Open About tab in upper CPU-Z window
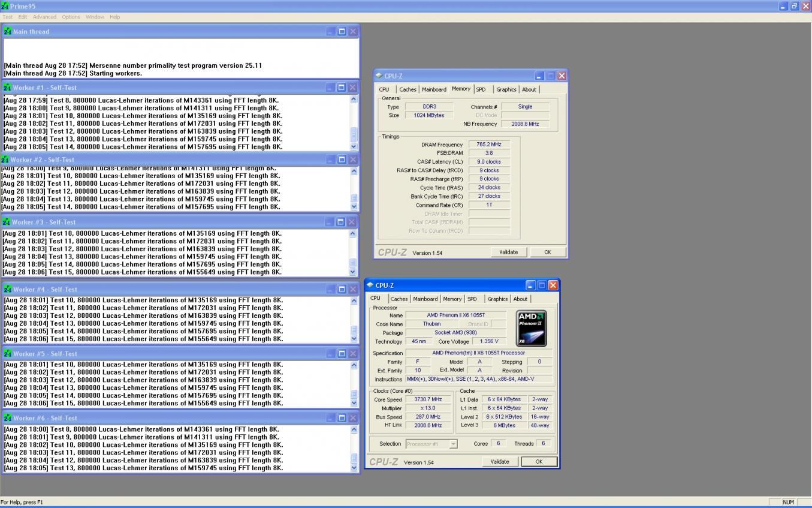812x508 pixels. [529, 89]
